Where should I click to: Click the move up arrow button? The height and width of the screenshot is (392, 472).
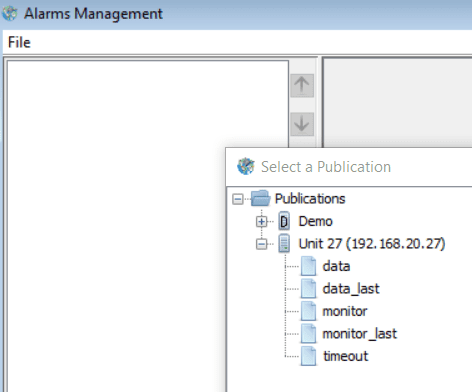coord(302,86)
